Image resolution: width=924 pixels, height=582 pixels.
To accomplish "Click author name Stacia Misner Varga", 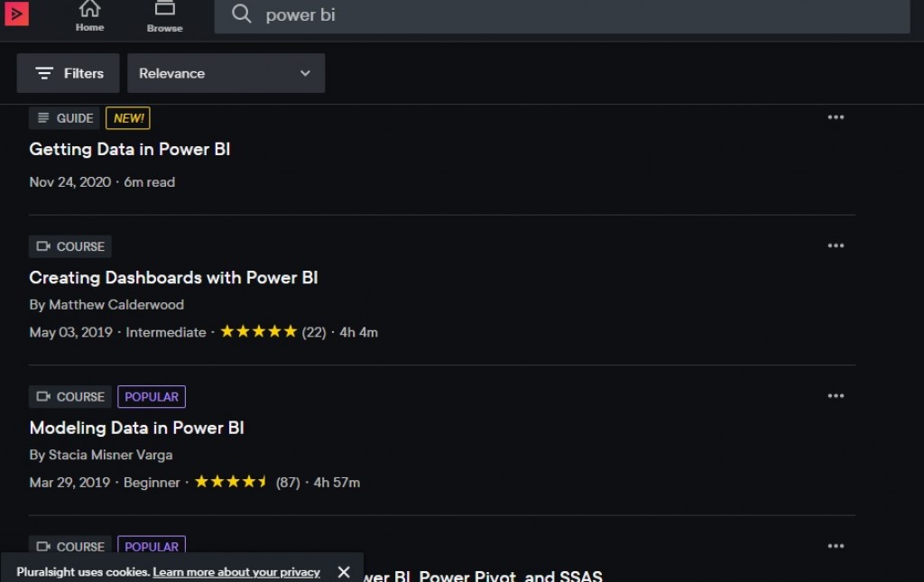I will [110, 455].
